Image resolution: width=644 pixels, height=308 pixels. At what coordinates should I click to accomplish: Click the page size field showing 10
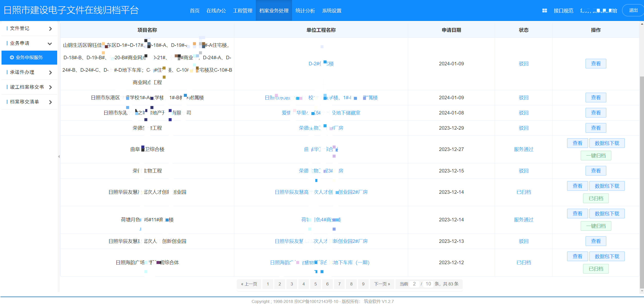pyautogui.click(x=428, y=284)
